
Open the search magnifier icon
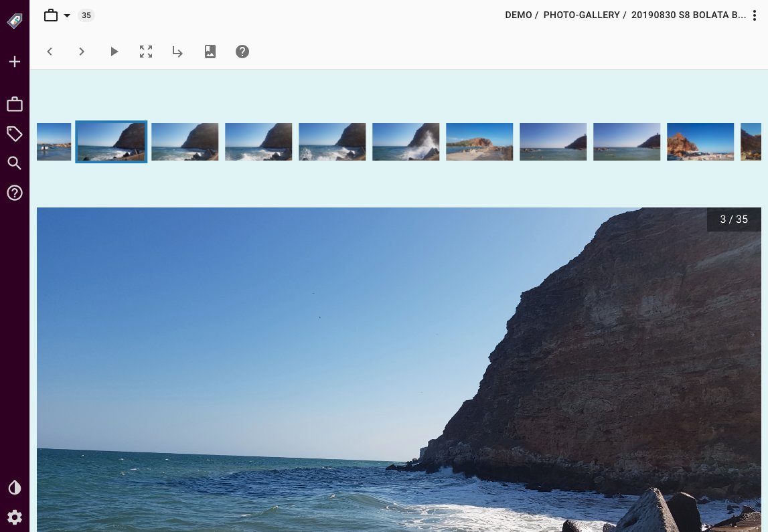point(15,163)
